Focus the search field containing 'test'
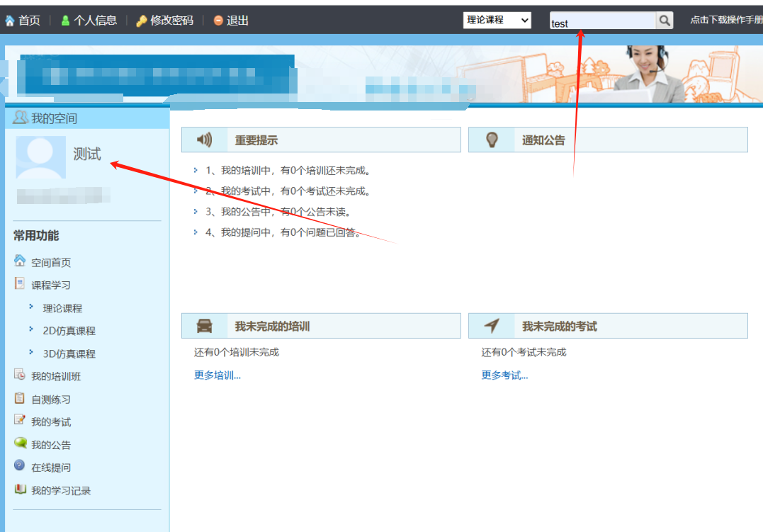 (x=603, y=21)
